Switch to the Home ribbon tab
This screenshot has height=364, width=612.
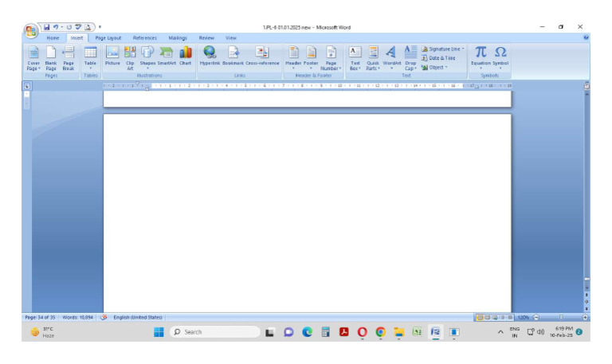(x=53, y=38)
